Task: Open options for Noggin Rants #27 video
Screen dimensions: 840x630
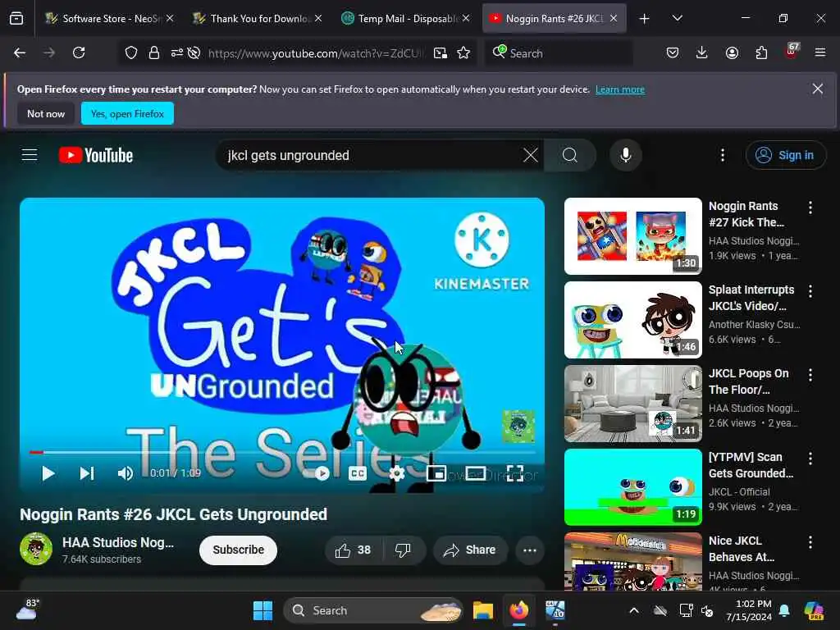Action: coord(810,208)
